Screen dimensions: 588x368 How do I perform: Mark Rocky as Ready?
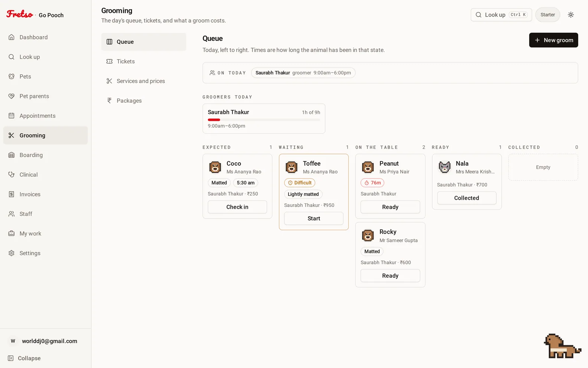(x=390, y=276)
